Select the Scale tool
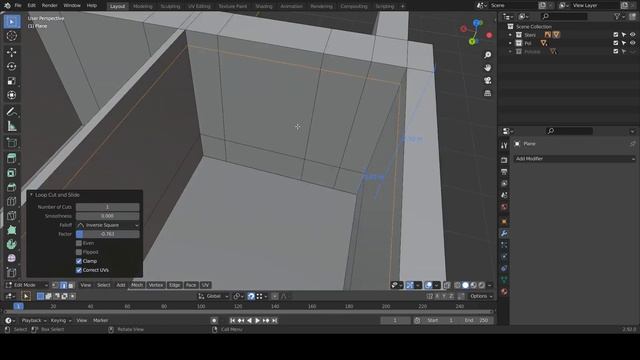 click(11, 81)
